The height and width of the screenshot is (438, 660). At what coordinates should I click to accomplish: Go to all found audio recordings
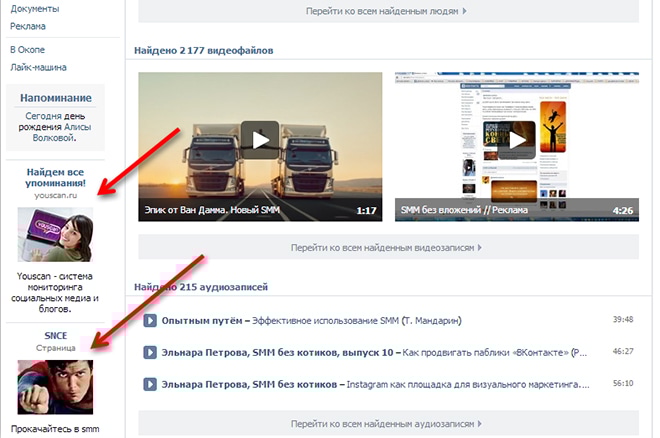coord(386,424)
